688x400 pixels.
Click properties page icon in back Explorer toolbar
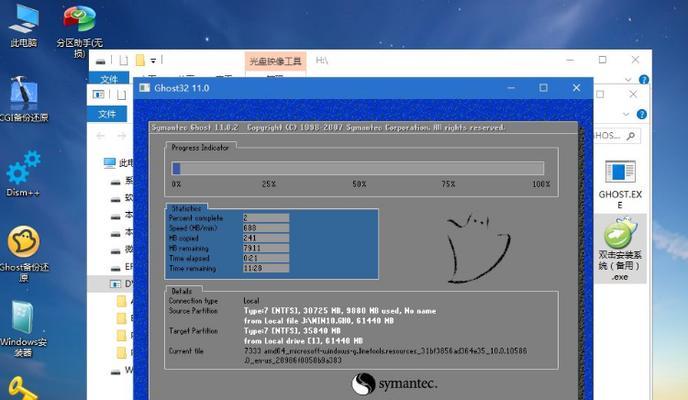pos(124,60)
